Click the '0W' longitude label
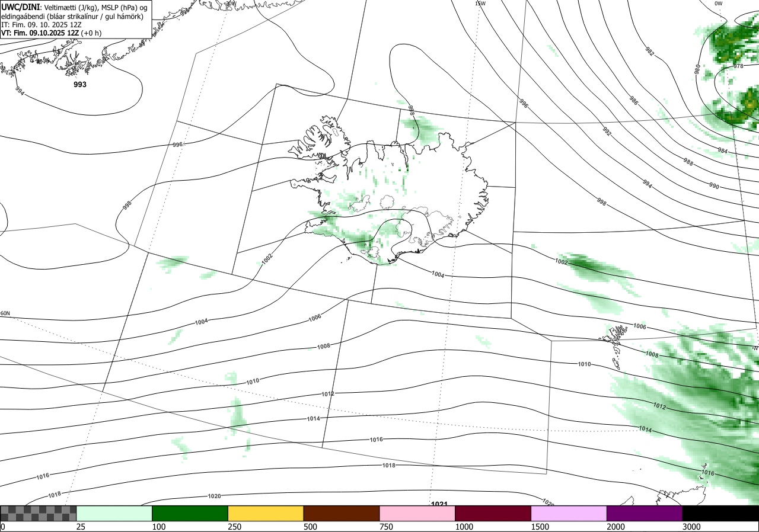 click(719, 4)
